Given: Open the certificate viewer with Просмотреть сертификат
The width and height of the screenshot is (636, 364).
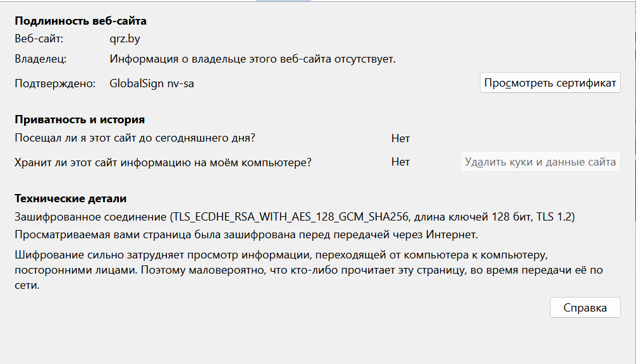Looking at the screenshot, I should pos(550,83).
